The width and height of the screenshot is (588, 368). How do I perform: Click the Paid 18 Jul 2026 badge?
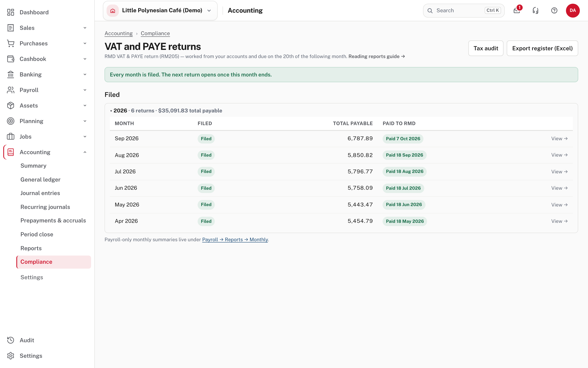pyautogui.click(x=403, y=188)
